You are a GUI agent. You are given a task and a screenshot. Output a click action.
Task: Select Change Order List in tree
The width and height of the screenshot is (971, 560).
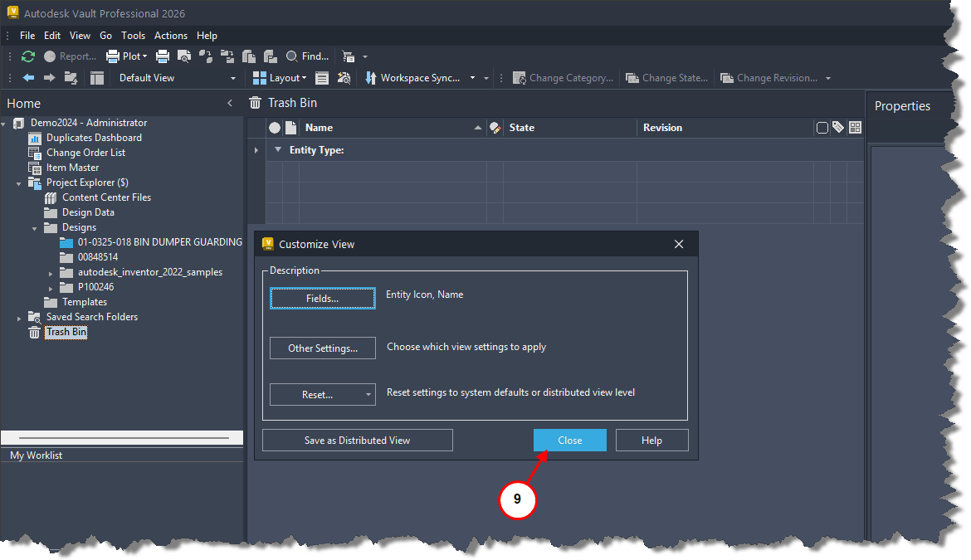(85, 152)
